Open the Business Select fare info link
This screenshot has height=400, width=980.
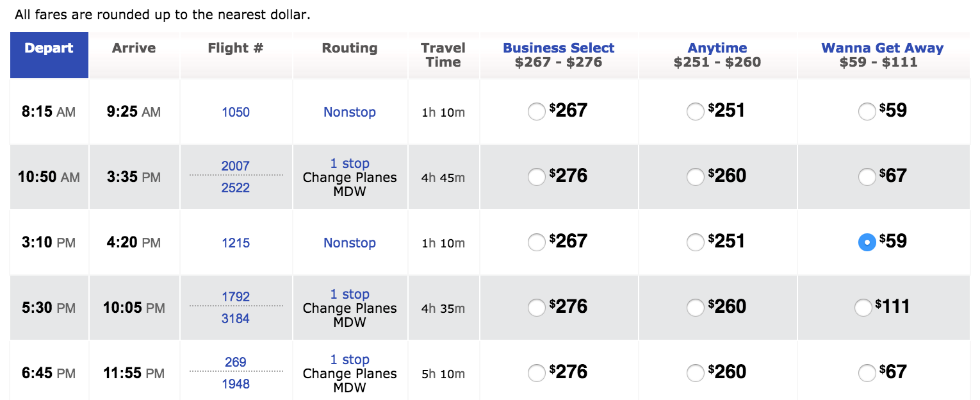point(559,48)
